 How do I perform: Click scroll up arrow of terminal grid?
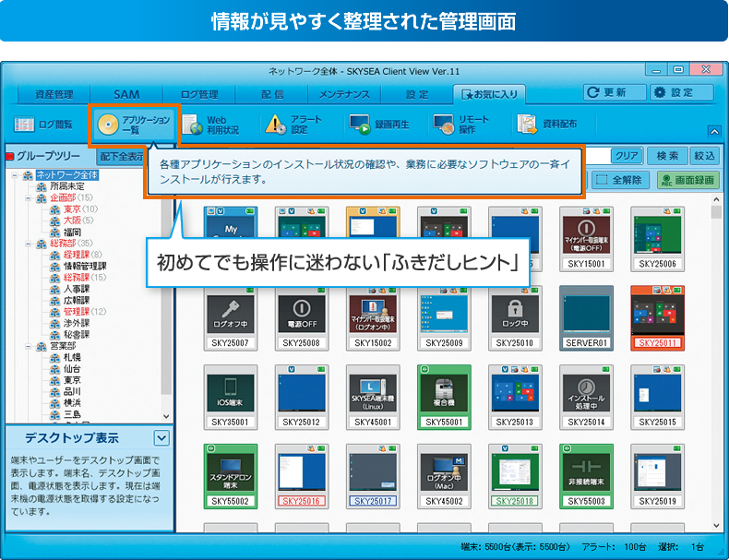tap(716, 199)
